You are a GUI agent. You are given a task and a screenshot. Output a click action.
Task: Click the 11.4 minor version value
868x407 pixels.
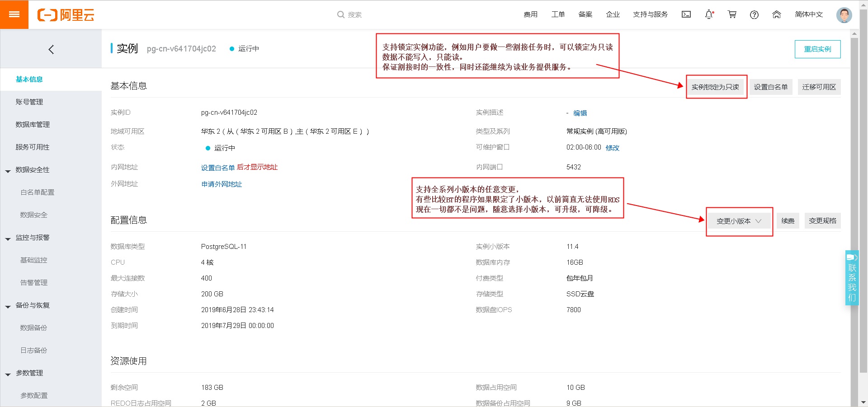tap(572, 247)
